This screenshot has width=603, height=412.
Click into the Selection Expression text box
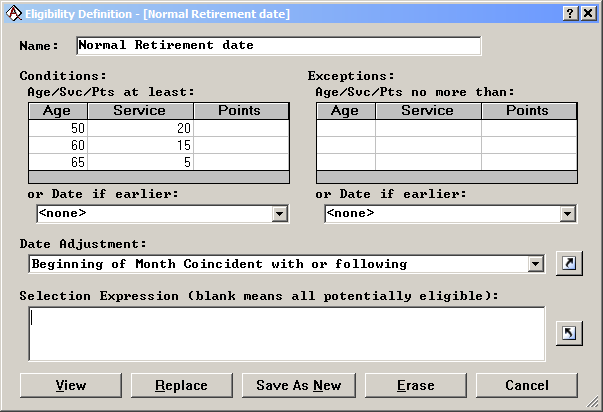(x=286, y=333)
